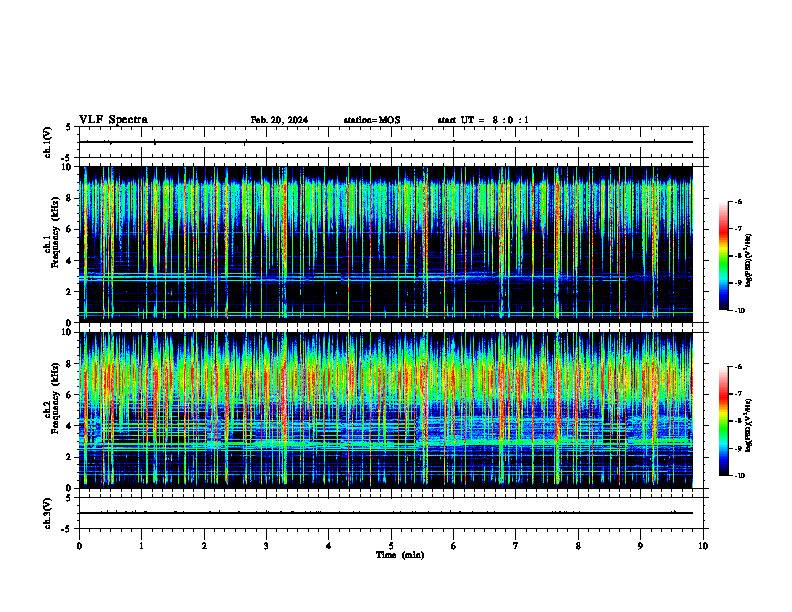
Task: Click the 'ch.3(V)' axis label
Action: [x=47, y=513]
